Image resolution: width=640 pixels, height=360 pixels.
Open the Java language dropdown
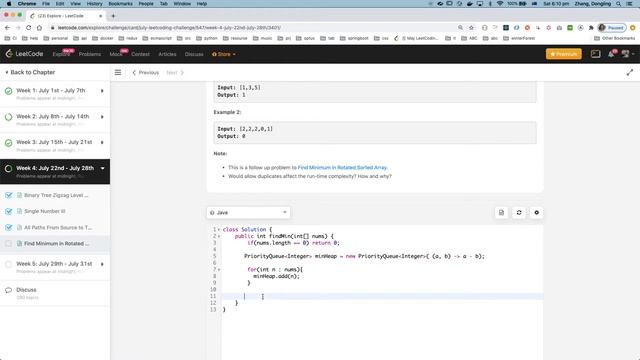click(x=248, y=213)
